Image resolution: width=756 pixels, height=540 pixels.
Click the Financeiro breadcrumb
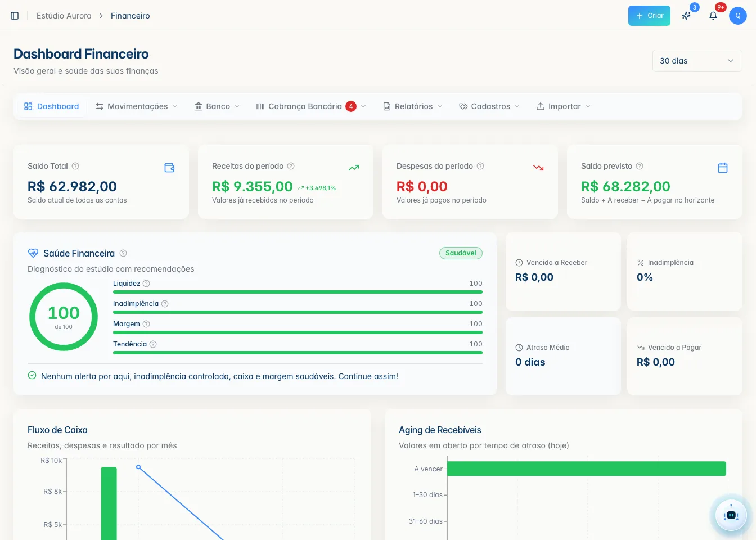pyautogui.click(x=130, y=16)
